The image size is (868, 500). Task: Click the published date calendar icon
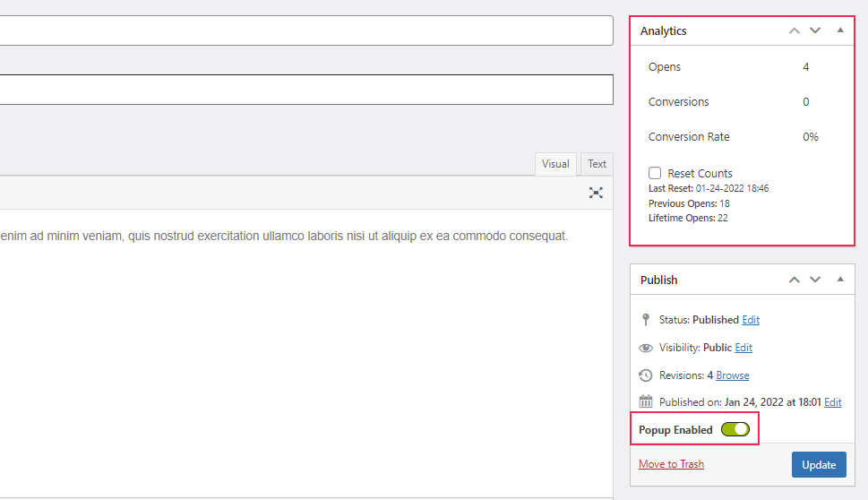coord(646,401)
